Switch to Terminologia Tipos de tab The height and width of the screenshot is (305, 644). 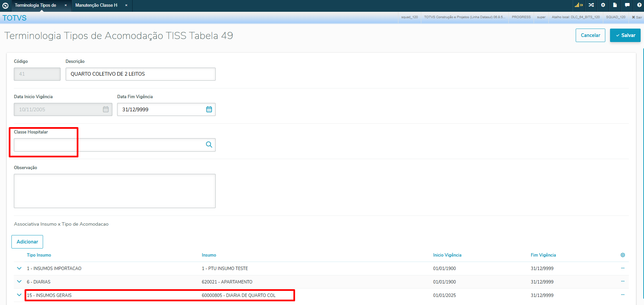[35, 5]
